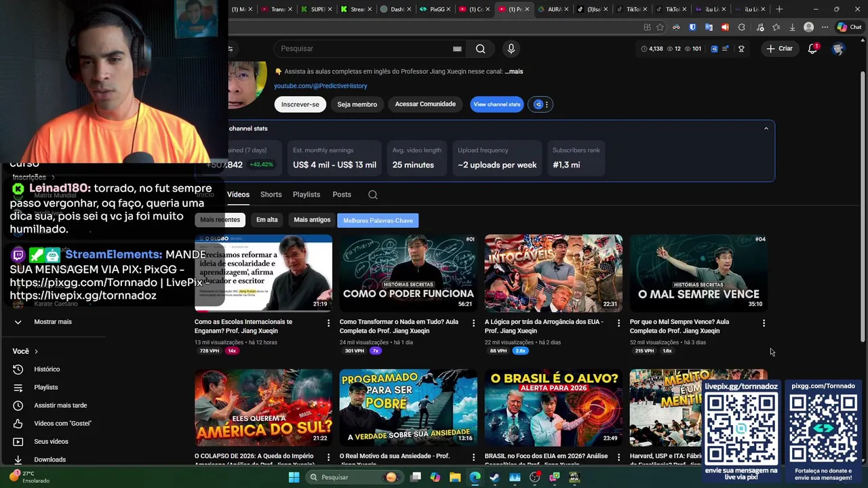Open the youtube.com/@PredictiveHistory link

point(320,86)
